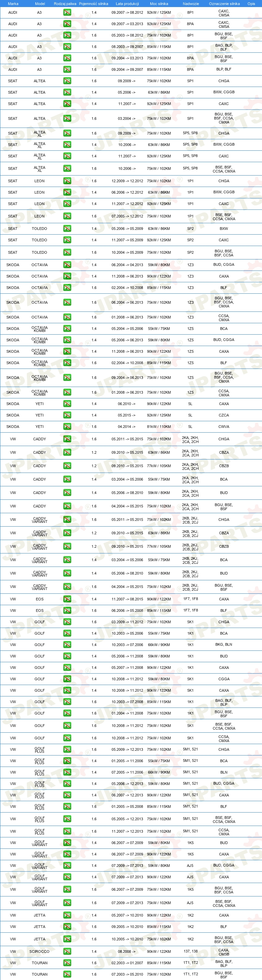Select EOS model cell in 1.6 BLF row

(40, 610)
